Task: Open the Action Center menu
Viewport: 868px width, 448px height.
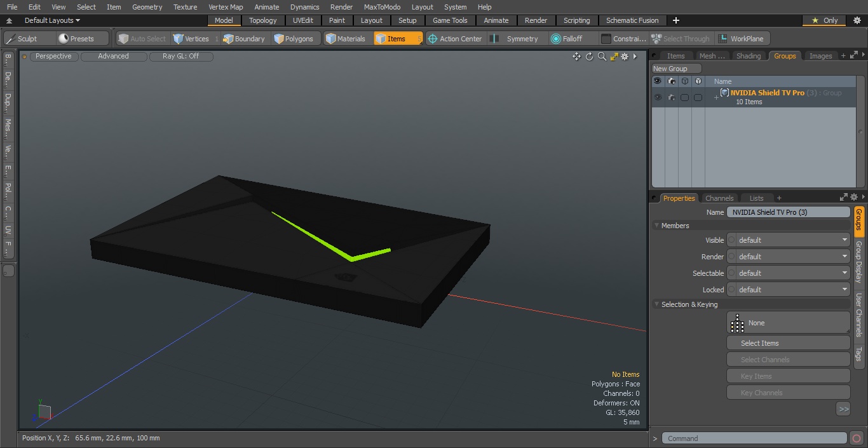Action: (455, 39)
